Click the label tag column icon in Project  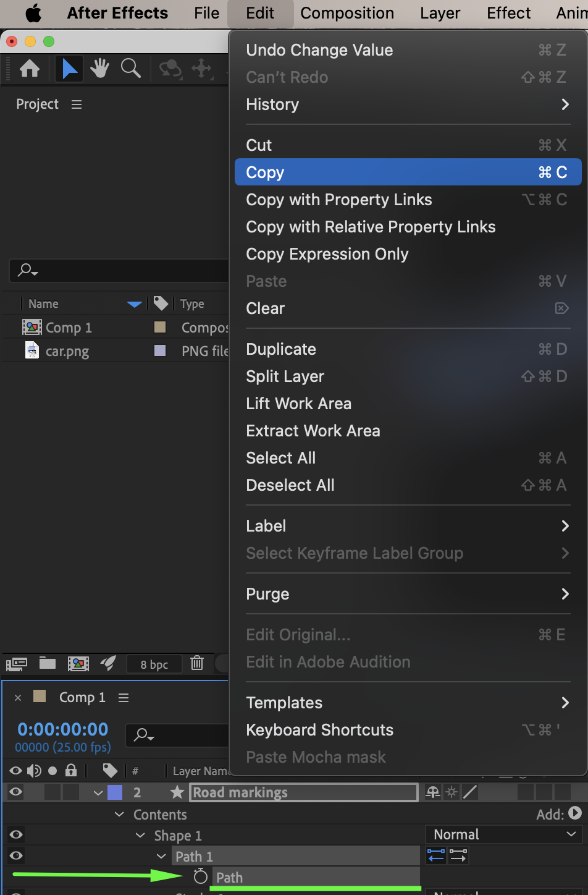click(161, 303)
